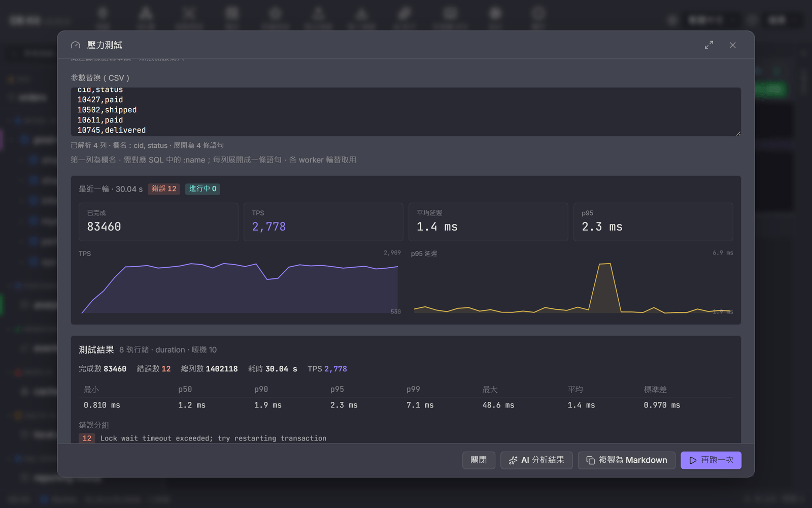Click the p95 延遲 spike chart

click(572, 288)
